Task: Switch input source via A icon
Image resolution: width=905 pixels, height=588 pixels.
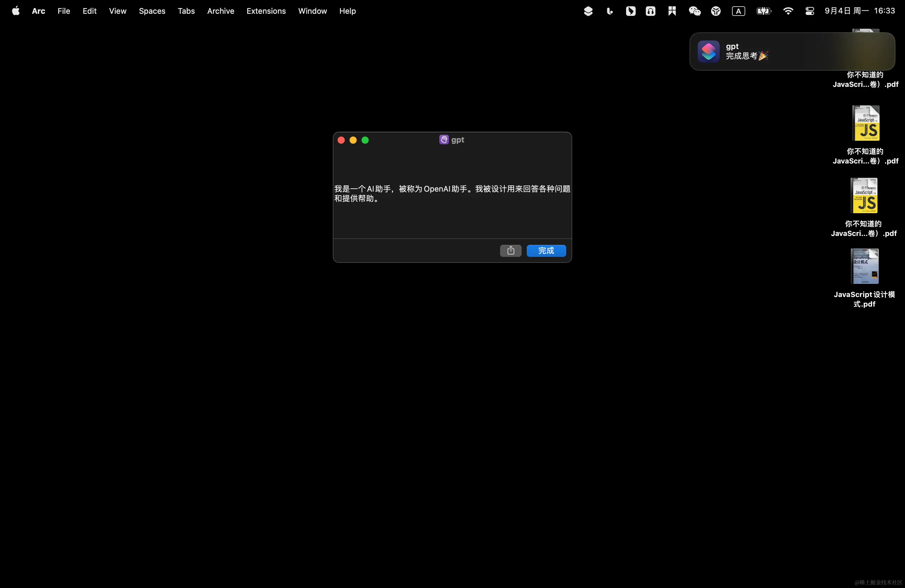Action: point(738,11)
